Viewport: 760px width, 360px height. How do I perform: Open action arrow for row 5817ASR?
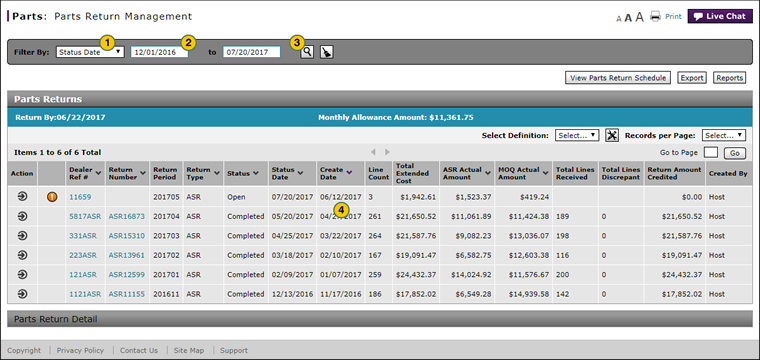(22, 216)
